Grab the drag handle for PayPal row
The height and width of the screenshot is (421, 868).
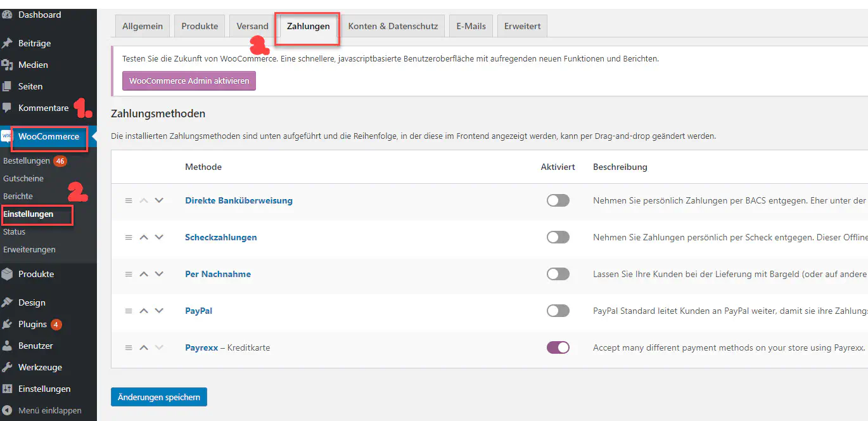click(x=129, y=311)
